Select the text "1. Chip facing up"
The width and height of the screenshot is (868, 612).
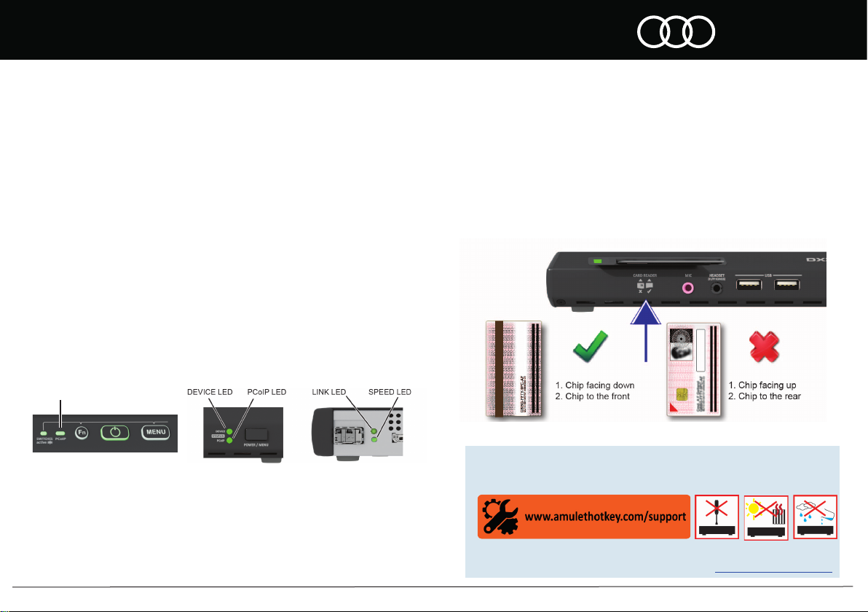coord(762,385)
